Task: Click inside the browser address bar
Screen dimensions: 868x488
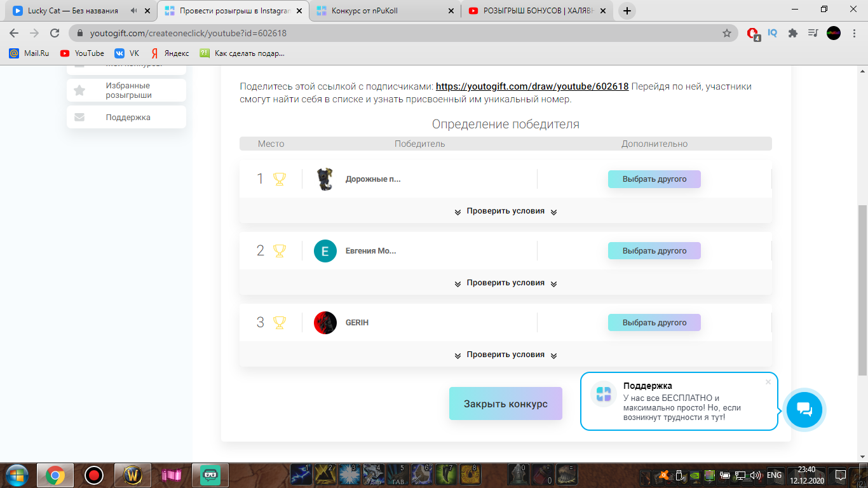Action: click(254, 32)
